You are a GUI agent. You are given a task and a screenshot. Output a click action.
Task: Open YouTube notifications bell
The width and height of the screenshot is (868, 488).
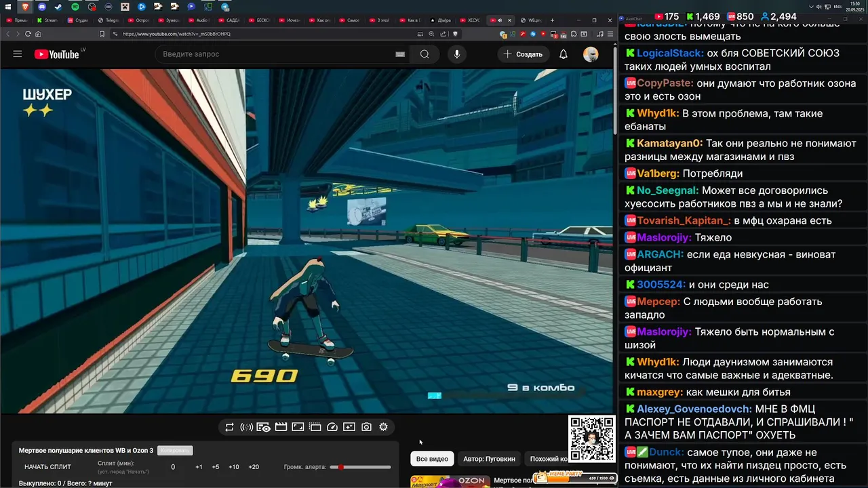coord(564,54)
